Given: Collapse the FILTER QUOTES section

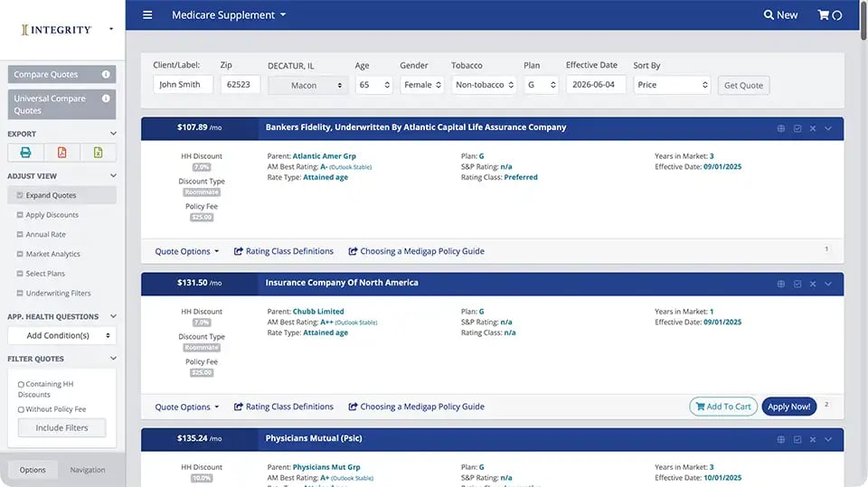Looking at the screenshot, I should tap(113, 358).
